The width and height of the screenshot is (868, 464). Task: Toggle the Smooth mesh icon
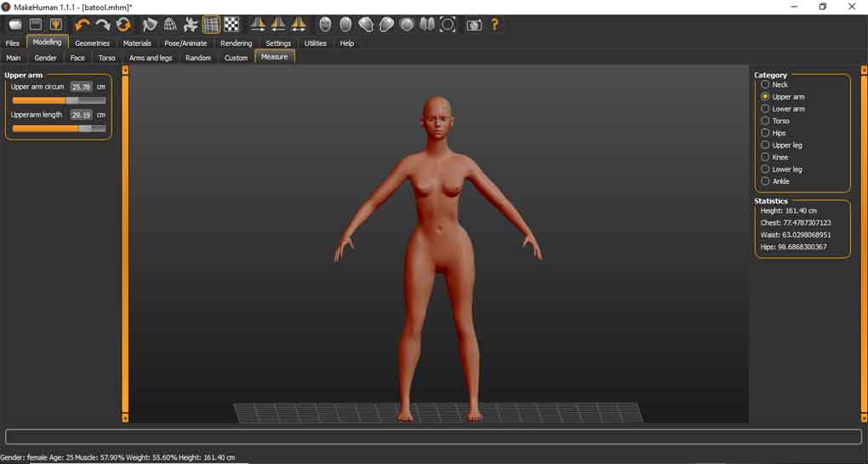(150, 25)
